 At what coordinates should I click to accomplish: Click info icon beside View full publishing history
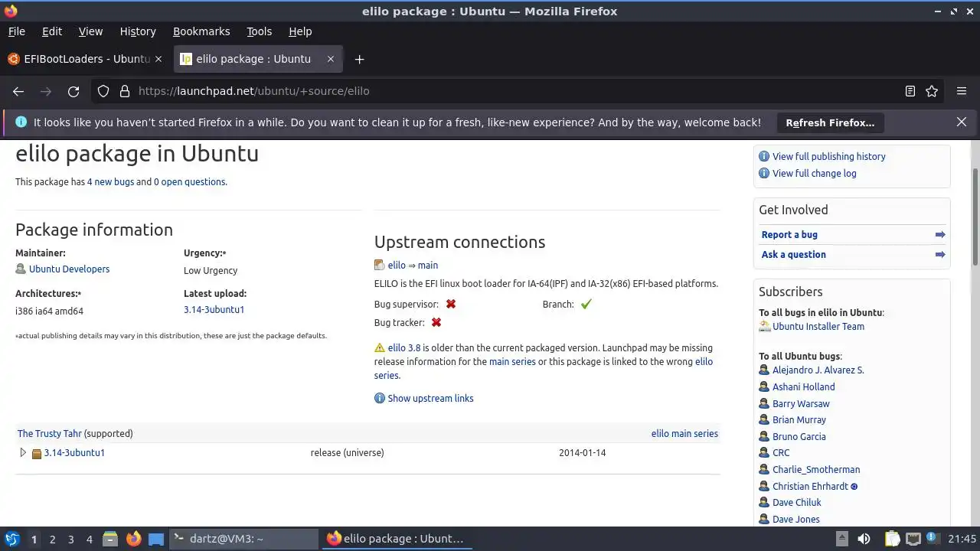764,156
